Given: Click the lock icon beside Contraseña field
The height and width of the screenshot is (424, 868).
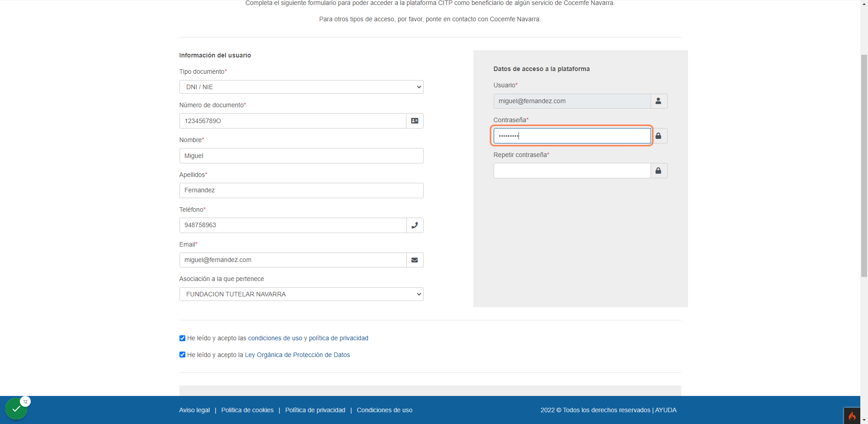Looking at the screenshot, I should click(x=659, y=136).
